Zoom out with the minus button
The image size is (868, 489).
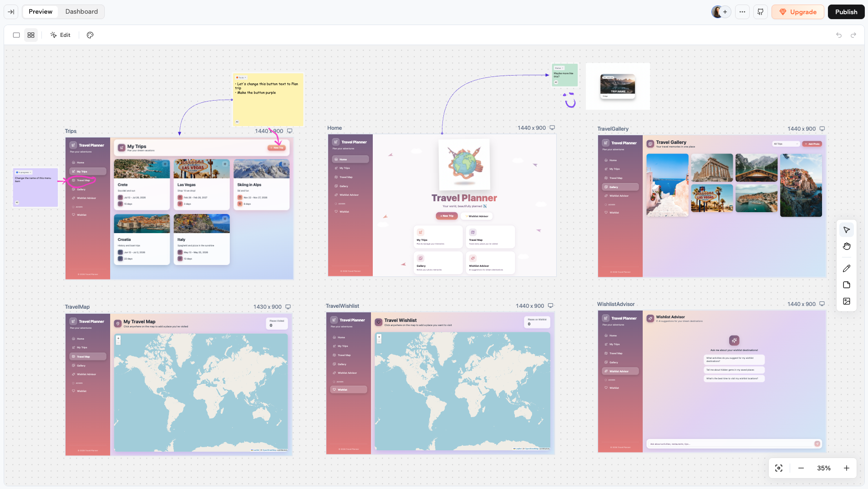point(801,468)
